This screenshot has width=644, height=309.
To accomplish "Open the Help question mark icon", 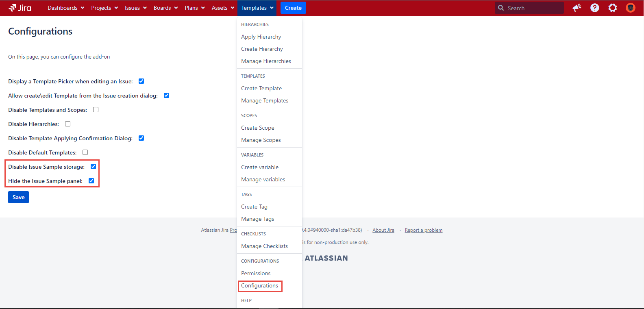I will [594, 8].
